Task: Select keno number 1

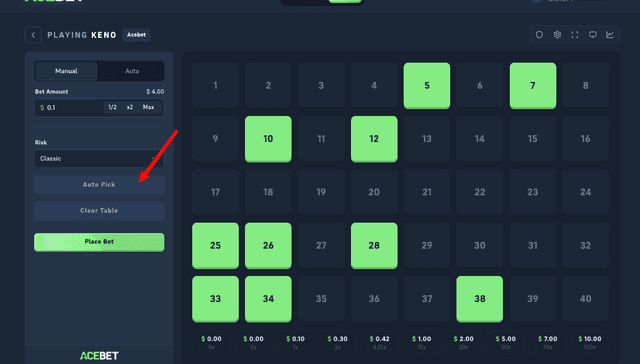Action: pos(216,86)
